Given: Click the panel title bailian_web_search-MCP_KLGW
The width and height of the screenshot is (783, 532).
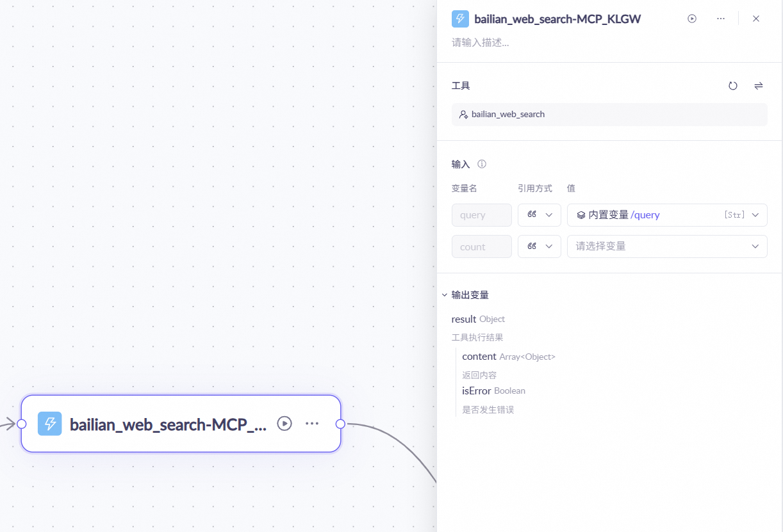Looking at the screenshot, I should [557, 19].
